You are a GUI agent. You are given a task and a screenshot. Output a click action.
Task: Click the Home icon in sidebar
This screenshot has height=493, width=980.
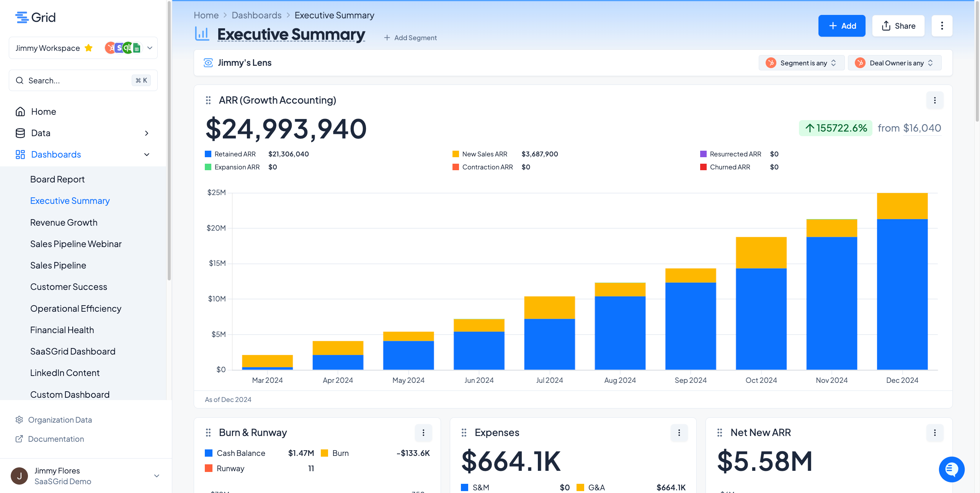pyautogui.click(x=20, y=112)
